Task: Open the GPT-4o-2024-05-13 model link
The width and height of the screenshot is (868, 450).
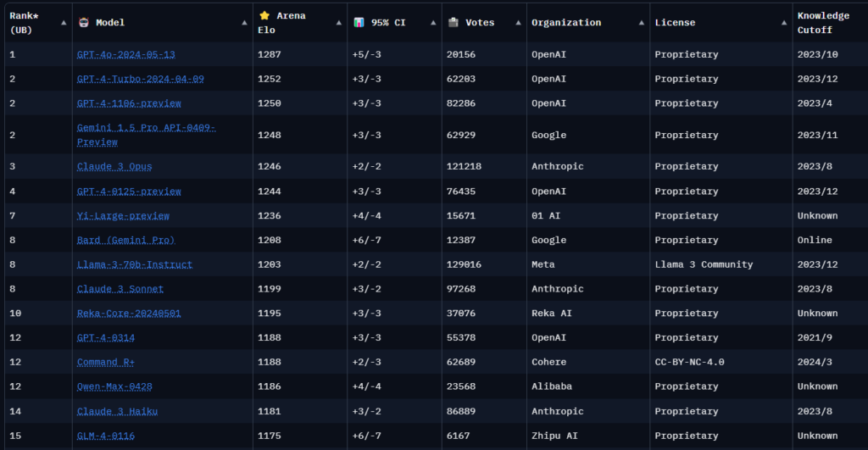Action: [x=125, y=54]
